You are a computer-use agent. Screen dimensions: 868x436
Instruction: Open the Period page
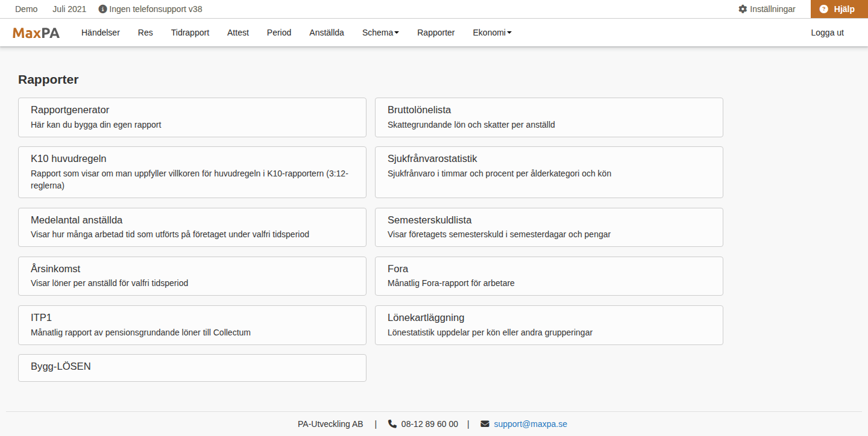point(279,33)
